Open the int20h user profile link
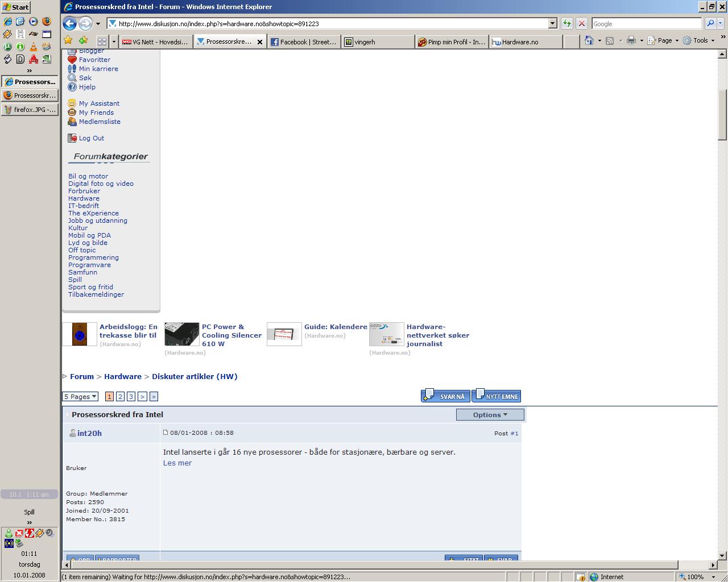This screenshot has width=728, height=582. 89,433
